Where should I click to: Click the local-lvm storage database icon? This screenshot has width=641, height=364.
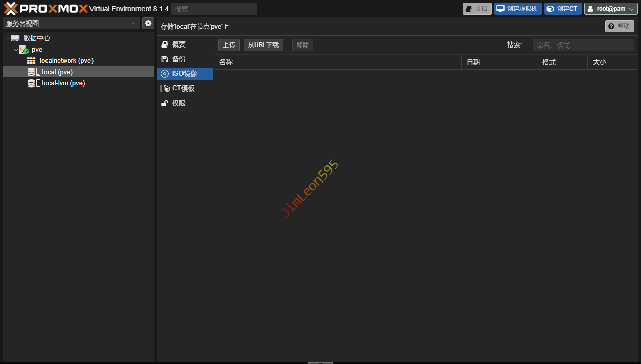(x=32, y=83)
